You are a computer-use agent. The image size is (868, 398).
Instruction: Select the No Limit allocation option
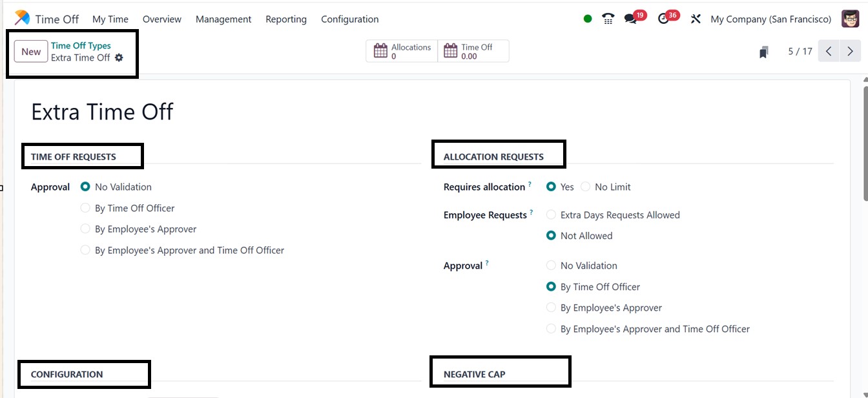(586, 187)
